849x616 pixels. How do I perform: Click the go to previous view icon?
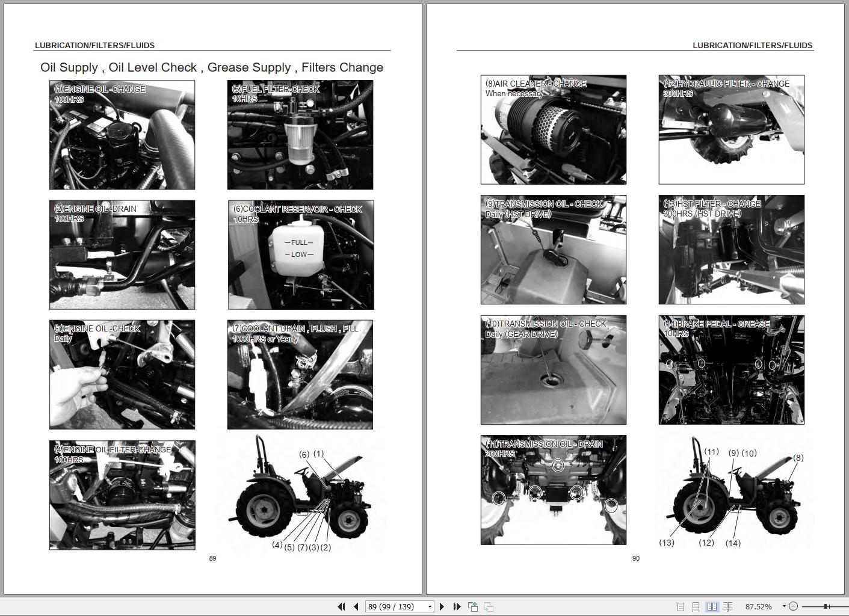[x=473, y=606]
